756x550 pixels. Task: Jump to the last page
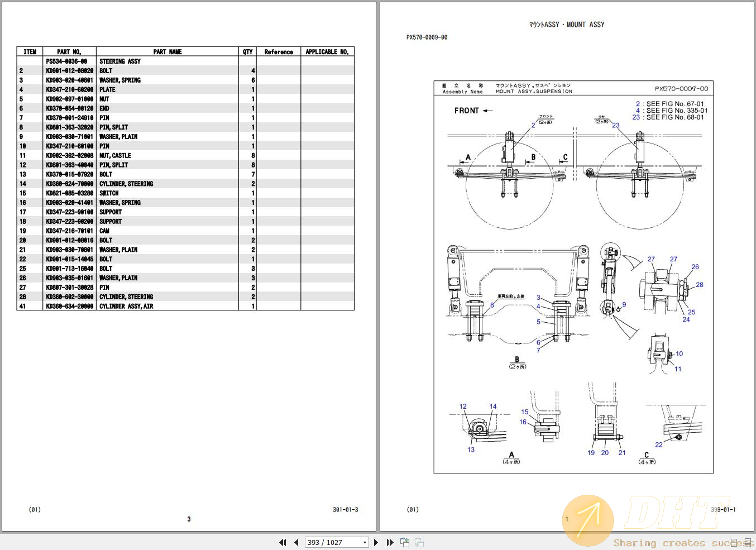(x=390, y=542)
